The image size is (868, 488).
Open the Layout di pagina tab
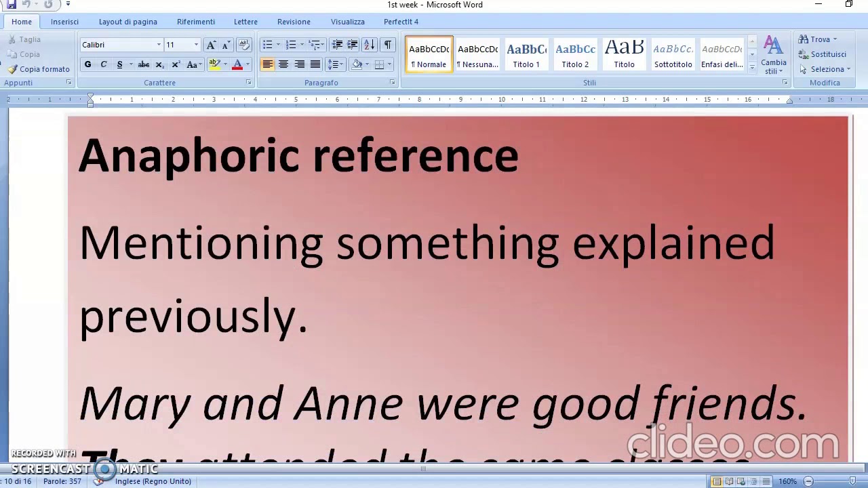[x=127, y=22]
